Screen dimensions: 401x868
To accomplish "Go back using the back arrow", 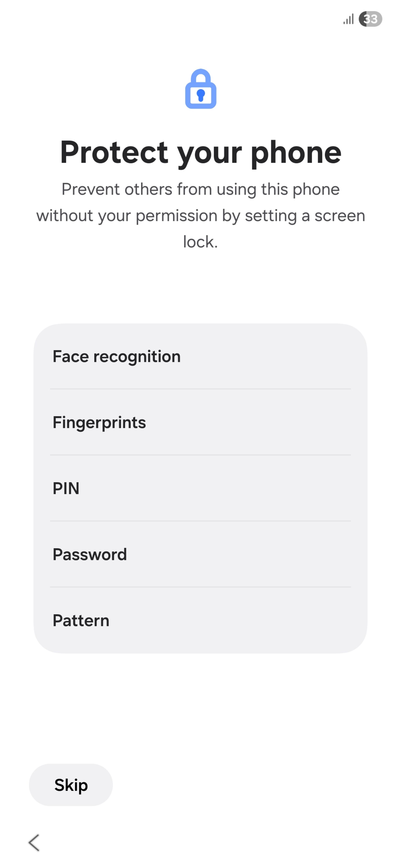I will click(34, 842).
